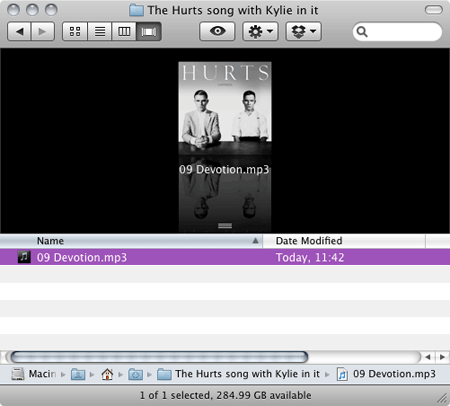
Task: Select Cover Flow view
Action: coord(149,32)
